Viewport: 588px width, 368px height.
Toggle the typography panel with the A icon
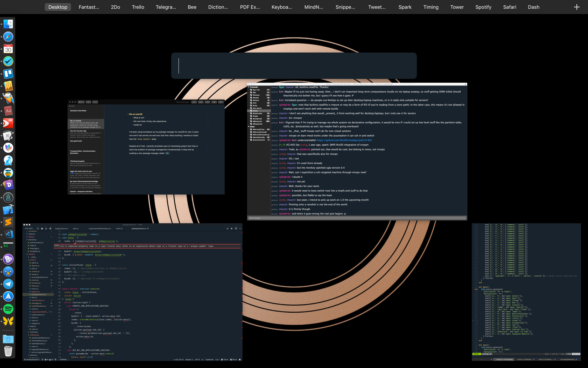tap(214, 102)
